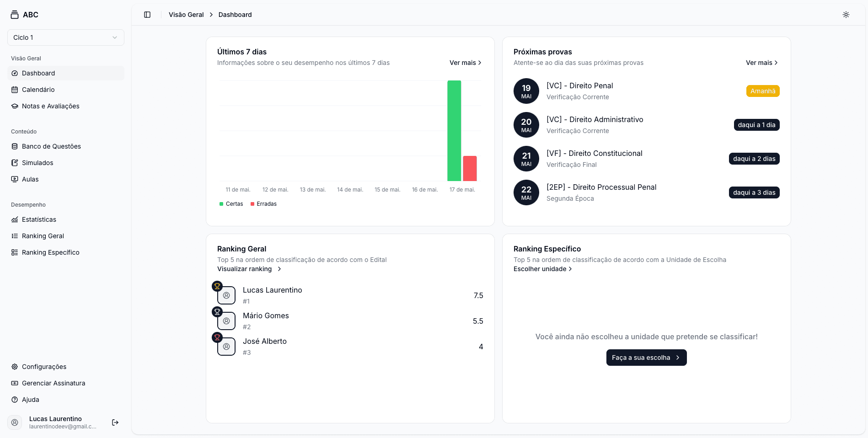Click the Aulas video icon
The image size is (868, 438).
point(15,179)
